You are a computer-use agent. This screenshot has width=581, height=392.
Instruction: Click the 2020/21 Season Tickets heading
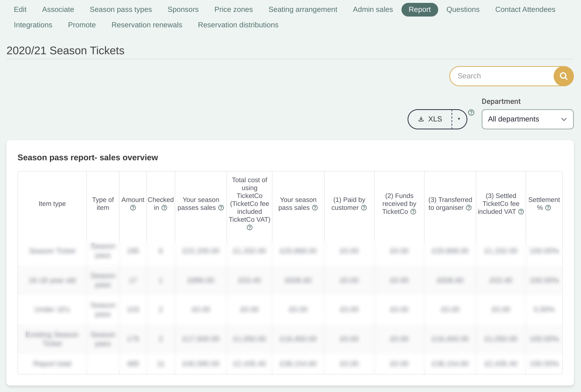(65, 51)
